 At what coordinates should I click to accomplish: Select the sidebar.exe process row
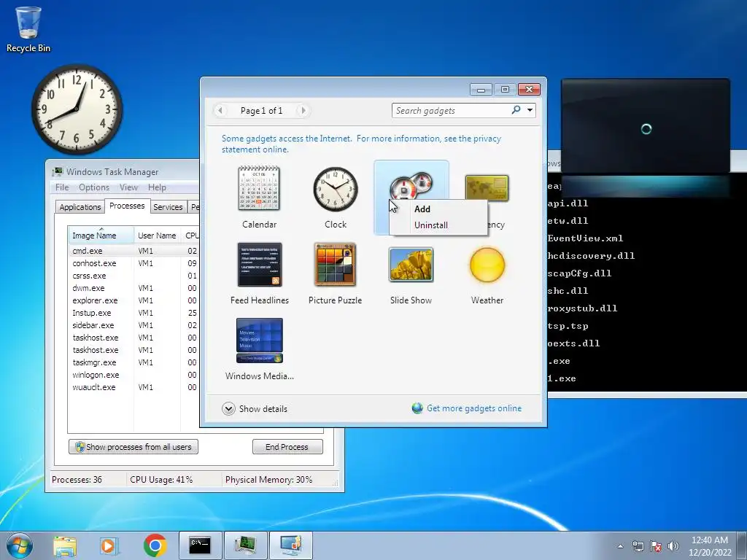pos(133,324)
